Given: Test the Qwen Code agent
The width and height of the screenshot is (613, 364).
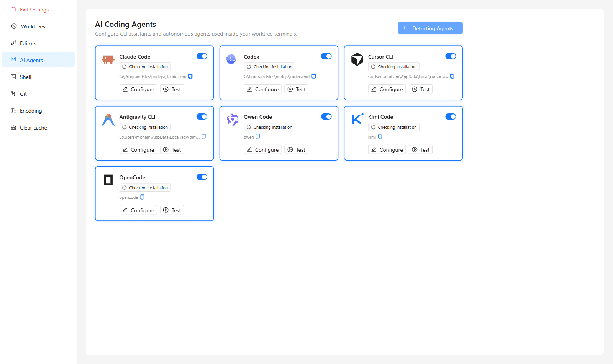Looking at the screenshot, I should pyautogui.click(x=297, y=150).
